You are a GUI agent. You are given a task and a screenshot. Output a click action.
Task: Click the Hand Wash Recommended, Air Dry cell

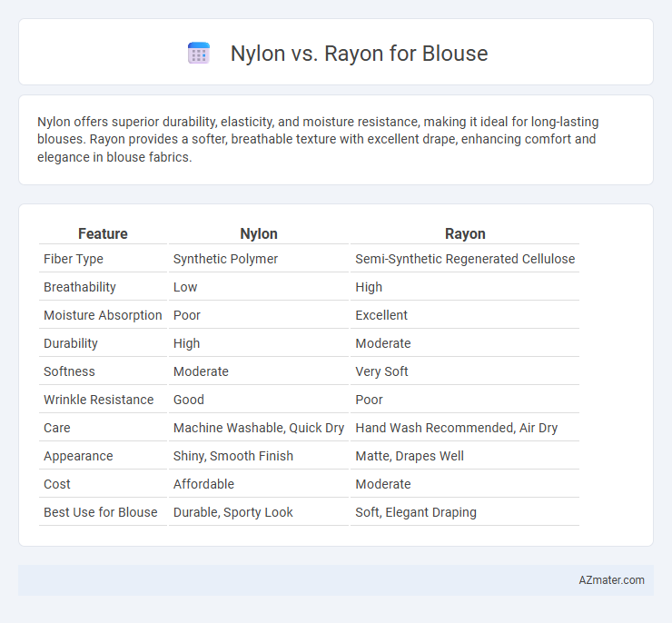(457, 428)
